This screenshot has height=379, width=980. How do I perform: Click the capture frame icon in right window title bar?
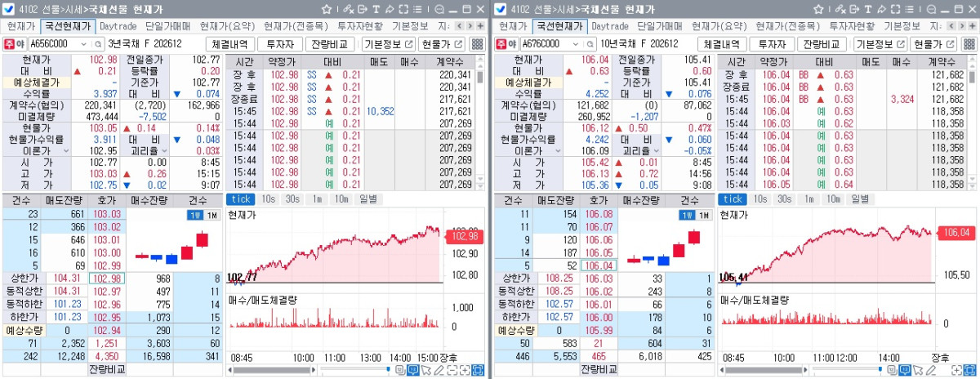[894, 9]
